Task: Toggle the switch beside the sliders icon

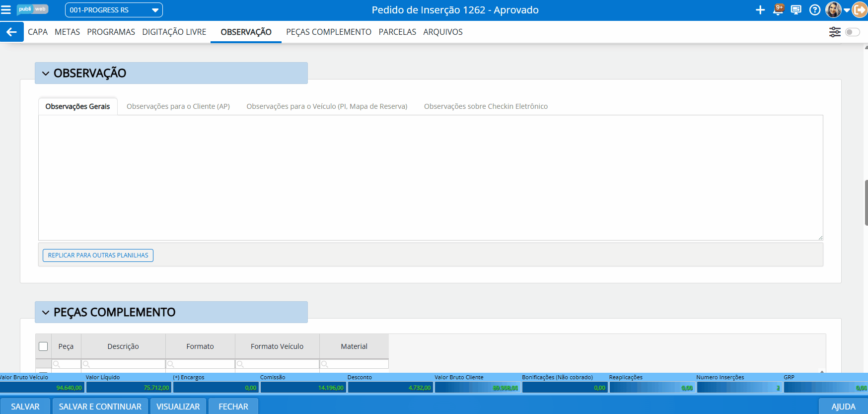Action: pyautogui.click(x=852, y=32)
